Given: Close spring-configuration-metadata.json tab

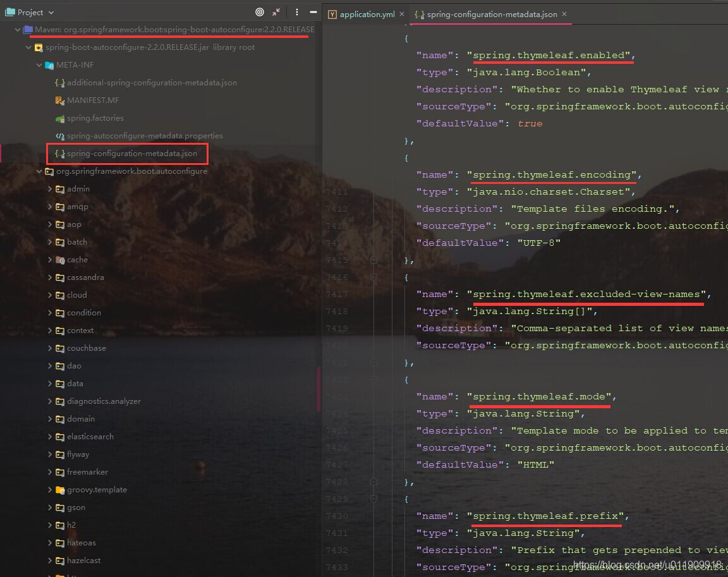Looking at the screenshot, I should click(564, 15).
